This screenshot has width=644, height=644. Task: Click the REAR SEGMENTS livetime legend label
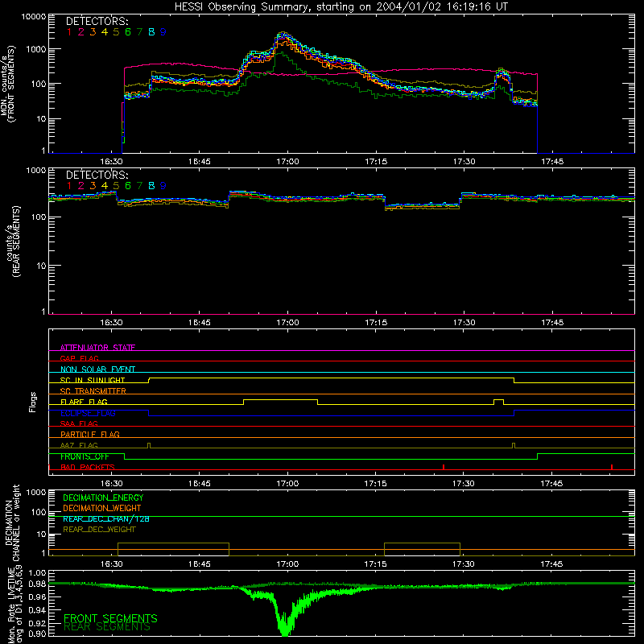107,627
